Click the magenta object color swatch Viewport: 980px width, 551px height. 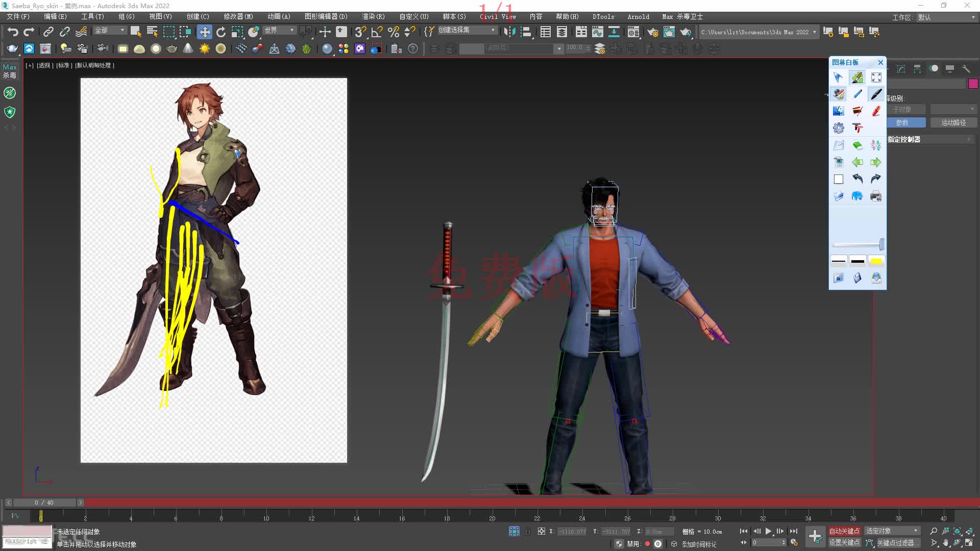(973, 84)
